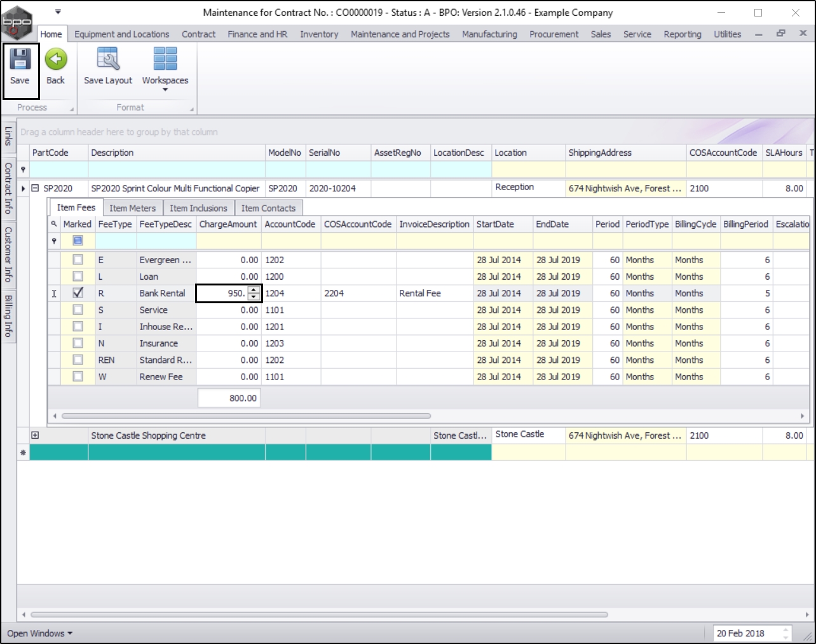Click the 2020-10204 serial number cell
This screenshot has width=816, height=644.
[x=338, y=188]
